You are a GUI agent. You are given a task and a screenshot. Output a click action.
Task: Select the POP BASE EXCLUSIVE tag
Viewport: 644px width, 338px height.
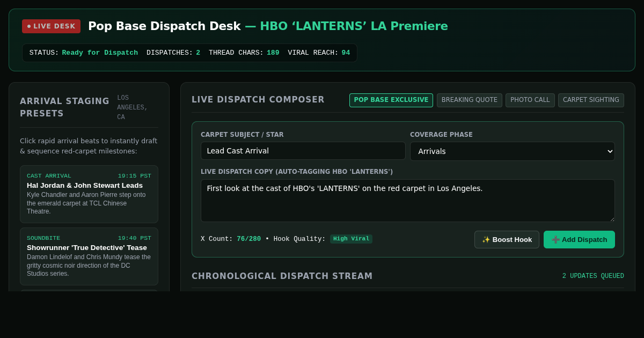(391, 100)
